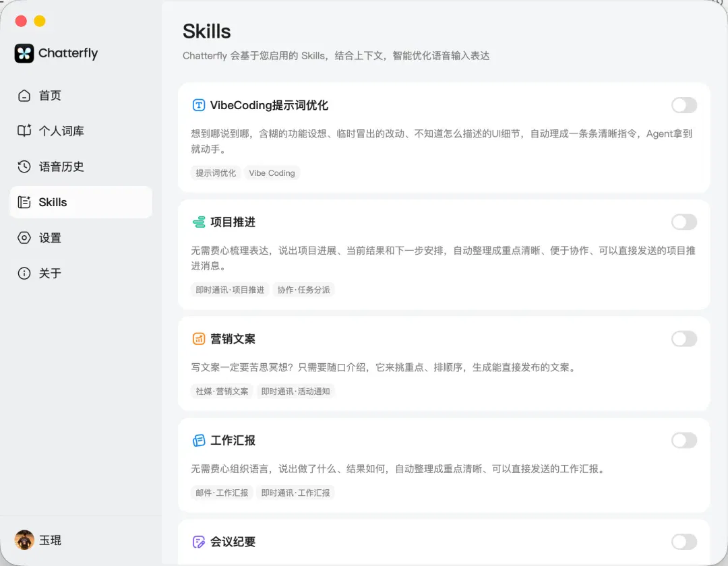Click the 协作·任务分派 tag
This screenshot has height=566, width=728.
tap(303, 290)
